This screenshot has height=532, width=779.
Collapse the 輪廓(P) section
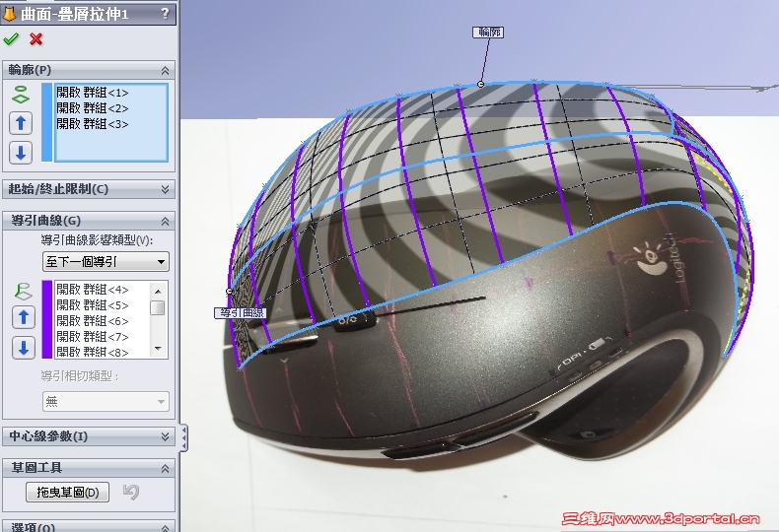[x=165, y=71]
